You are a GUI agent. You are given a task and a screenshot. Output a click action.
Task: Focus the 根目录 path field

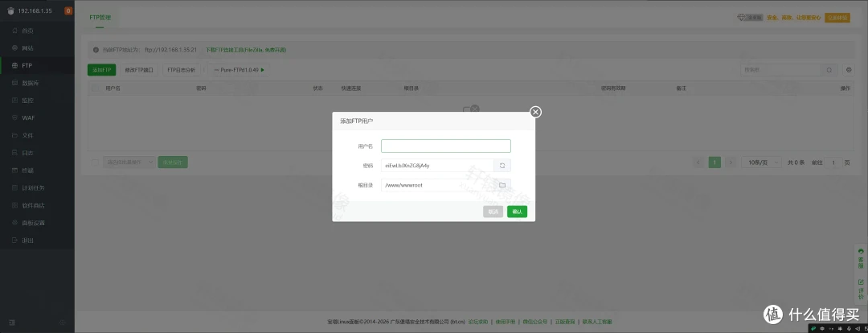coord(437,185)
